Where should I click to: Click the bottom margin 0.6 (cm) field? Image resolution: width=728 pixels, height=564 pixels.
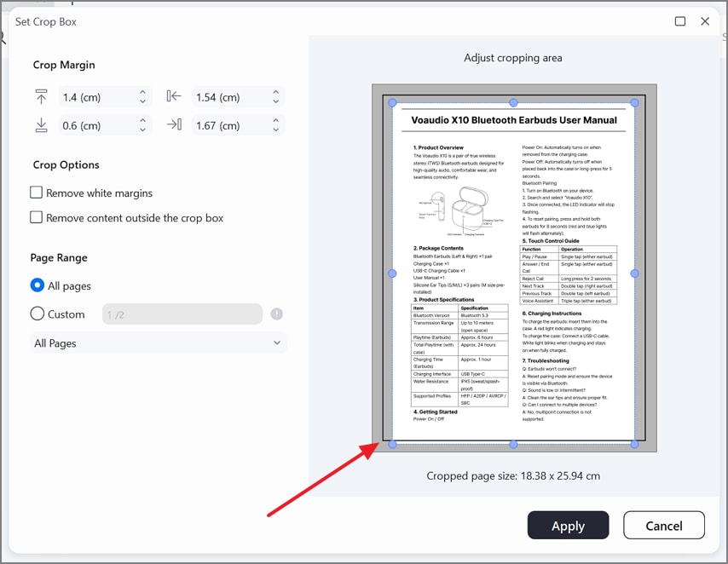(x=106, y=125)
